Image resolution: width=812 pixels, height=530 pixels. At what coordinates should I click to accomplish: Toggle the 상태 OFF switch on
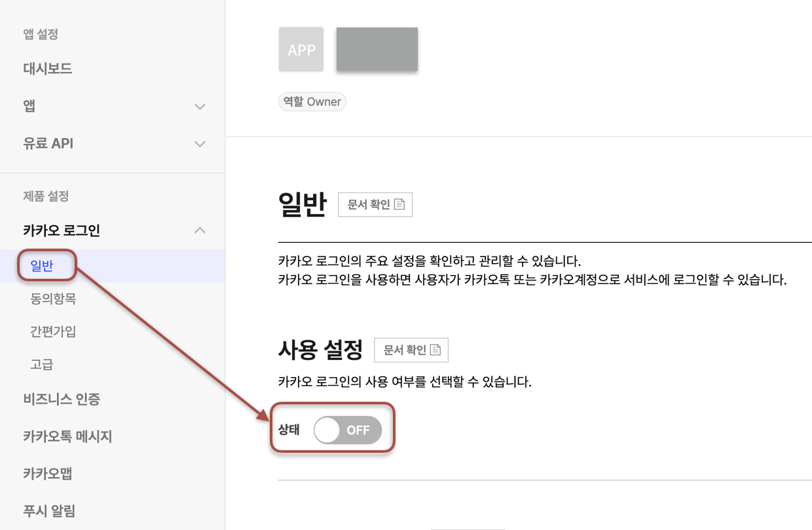coord(348,430)
